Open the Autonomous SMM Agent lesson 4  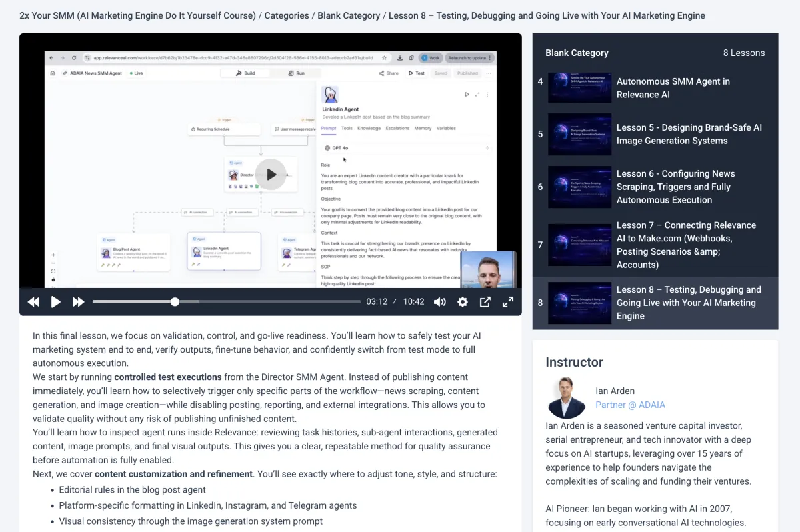click(655, 87)
